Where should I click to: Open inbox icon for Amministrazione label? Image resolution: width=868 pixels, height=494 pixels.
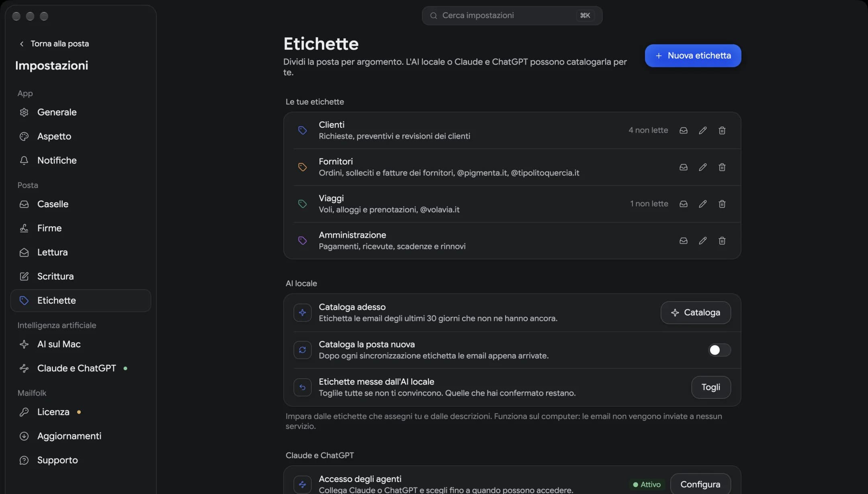pos(683,241)
